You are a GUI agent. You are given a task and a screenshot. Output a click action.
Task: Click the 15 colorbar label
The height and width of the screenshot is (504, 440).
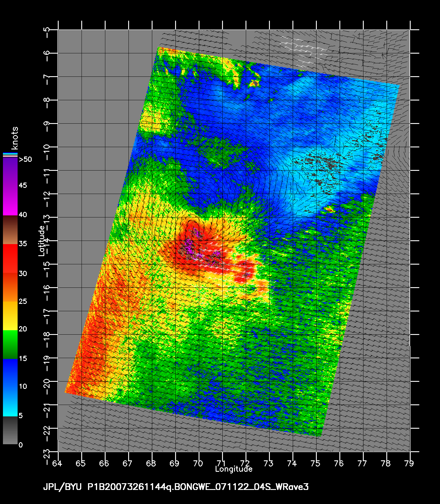(x=23, y=359)
